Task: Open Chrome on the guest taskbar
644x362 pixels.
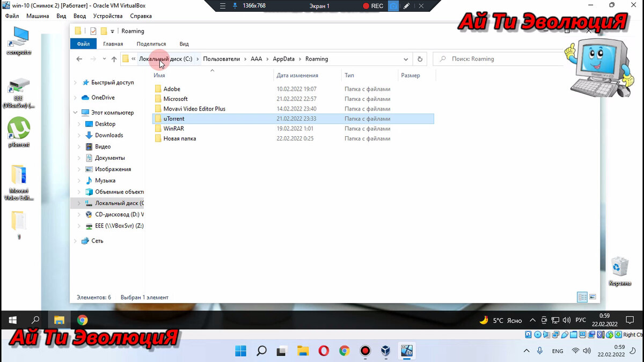Action: pyautogui.click(x=82, y=320)
